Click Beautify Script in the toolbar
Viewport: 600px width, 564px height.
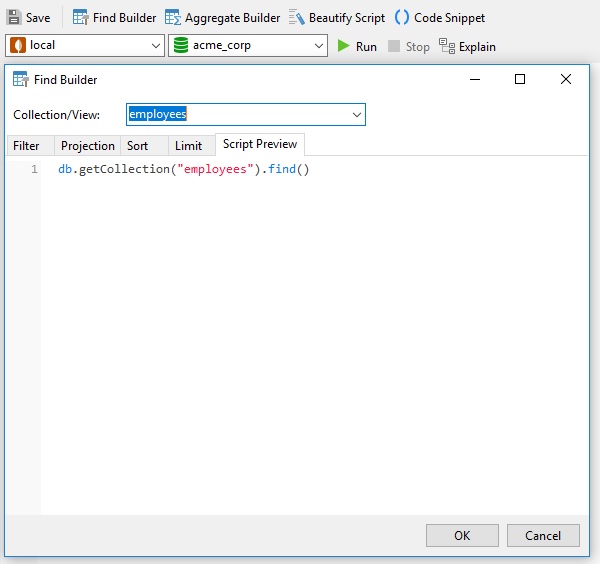[x=337, y=18]
